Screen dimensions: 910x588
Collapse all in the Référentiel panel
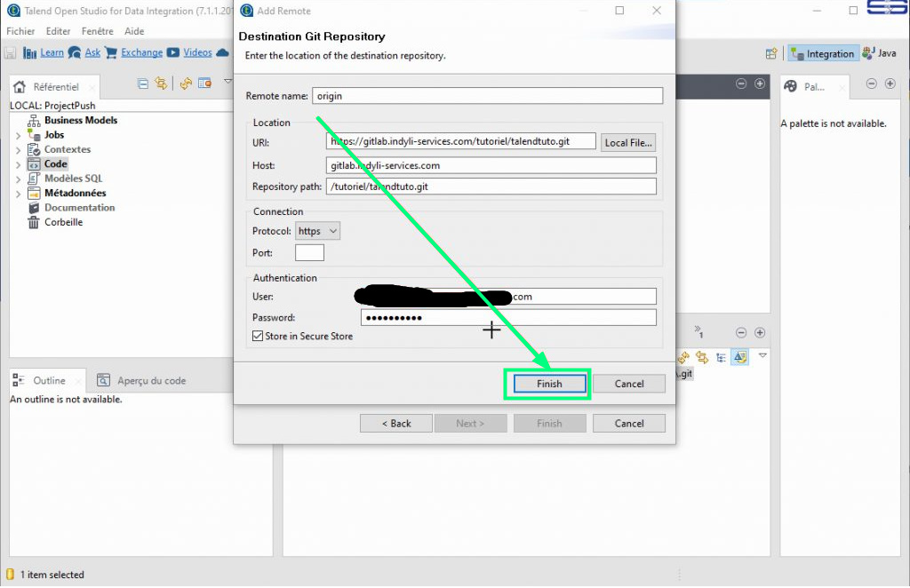pyautogui.click(x=143, y=83)
